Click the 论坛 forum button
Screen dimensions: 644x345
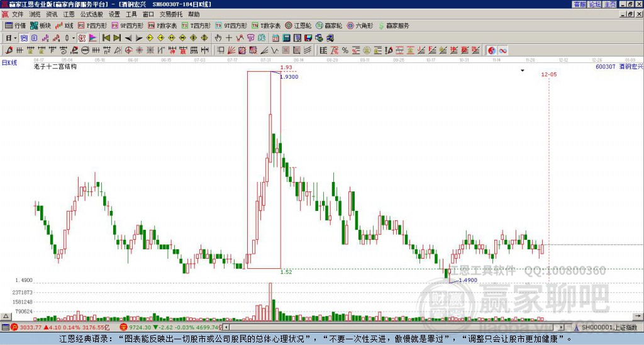594,4
